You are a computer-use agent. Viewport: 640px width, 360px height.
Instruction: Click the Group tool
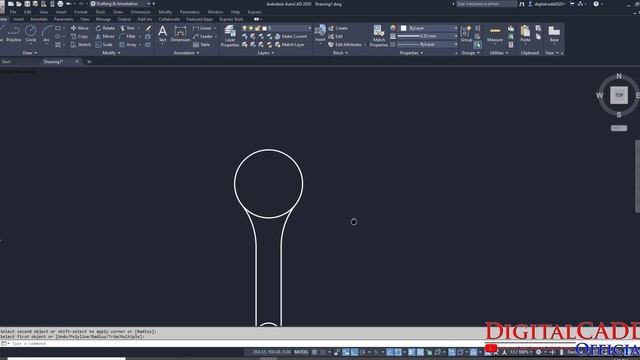pyautogui.click(x=466, y=34)
